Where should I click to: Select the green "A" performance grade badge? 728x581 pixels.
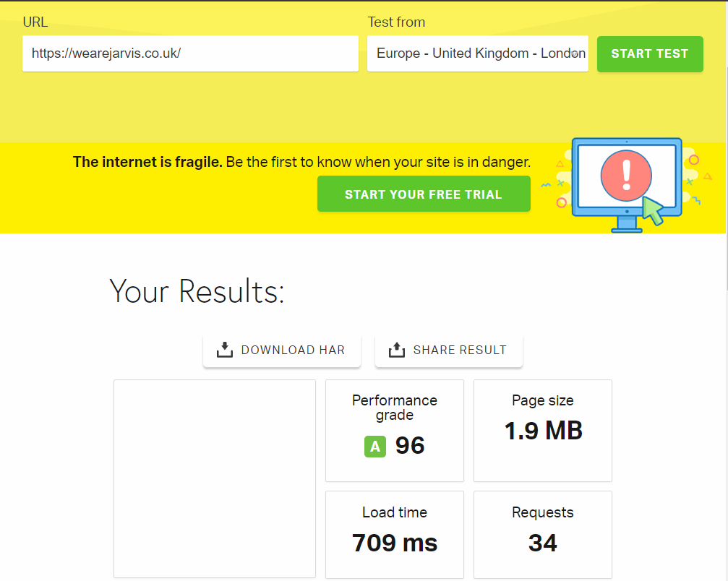(374, 446)
